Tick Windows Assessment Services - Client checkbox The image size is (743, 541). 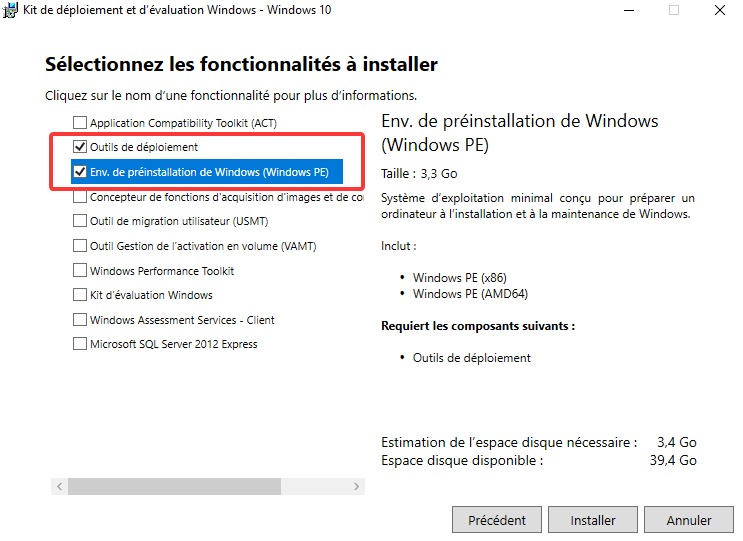click(x=80, y=320)
